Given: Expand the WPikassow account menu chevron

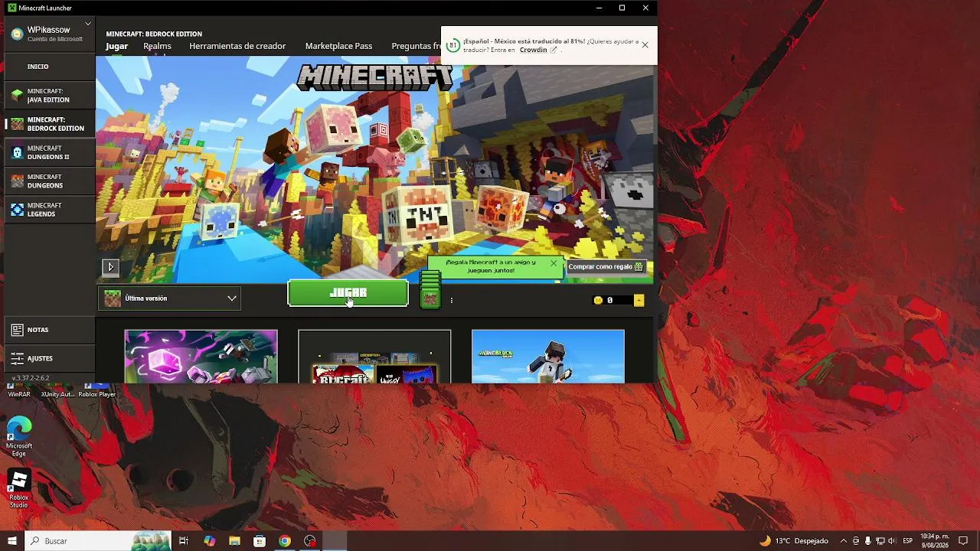Looking at the screenshot, I should point(88,24).
